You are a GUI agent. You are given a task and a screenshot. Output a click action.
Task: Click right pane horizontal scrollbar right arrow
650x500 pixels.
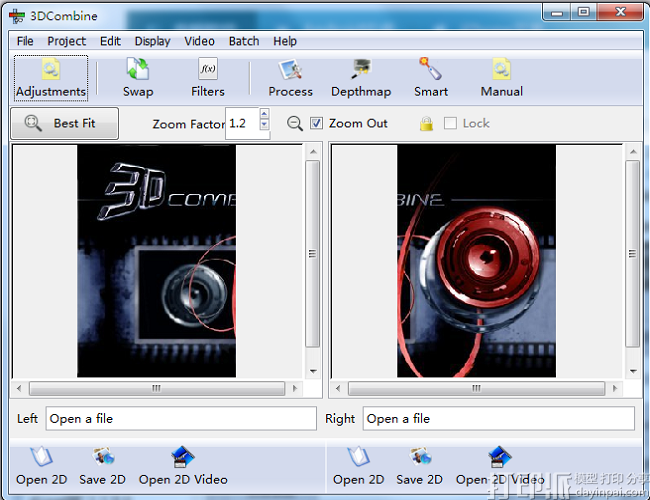tap(615, 388)
